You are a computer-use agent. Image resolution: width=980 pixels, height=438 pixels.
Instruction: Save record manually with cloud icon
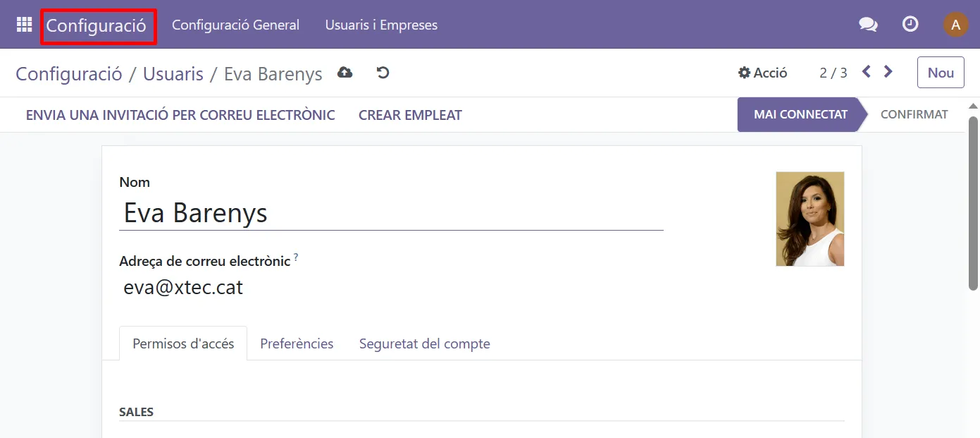345,73
